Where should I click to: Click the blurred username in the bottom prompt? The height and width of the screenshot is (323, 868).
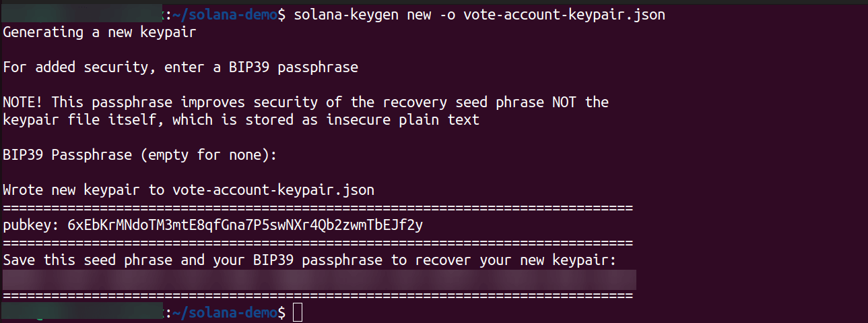pos(82,313)
